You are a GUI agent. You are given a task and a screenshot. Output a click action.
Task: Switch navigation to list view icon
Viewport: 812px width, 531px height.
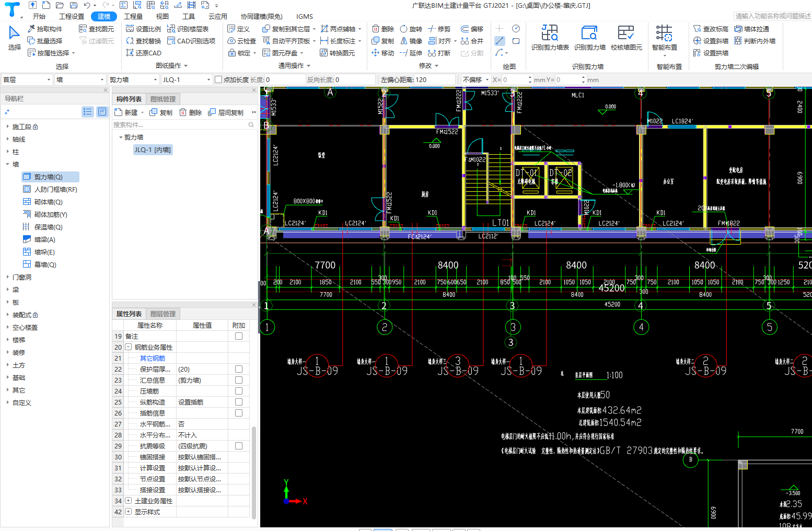point(87,112)
